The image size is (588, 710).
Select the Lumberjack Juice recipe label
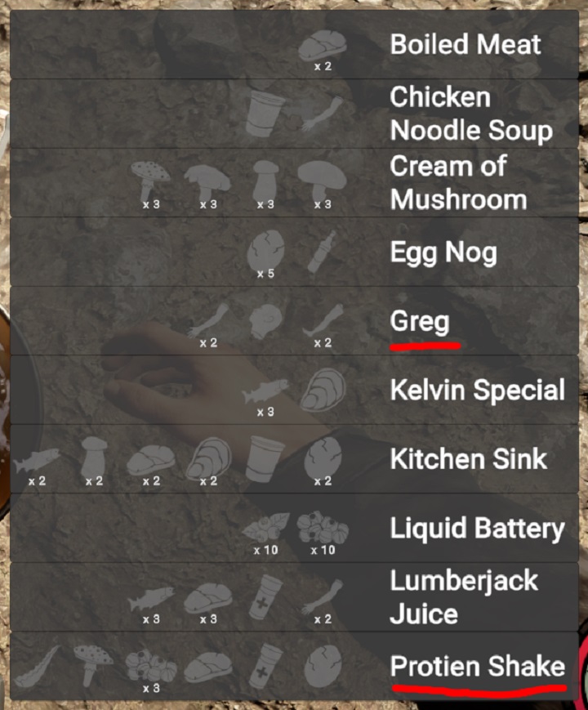(464, 596)
